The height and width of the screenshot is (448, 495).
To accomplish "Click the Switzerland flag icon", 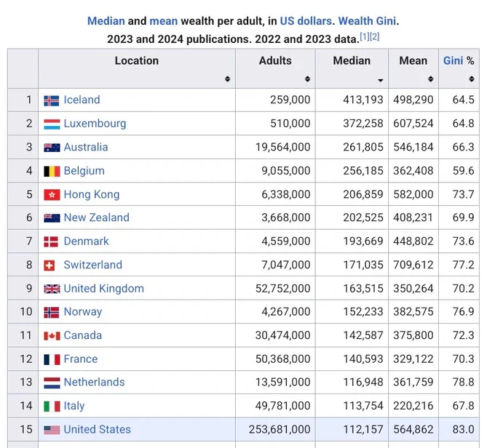I will point(49,265).
